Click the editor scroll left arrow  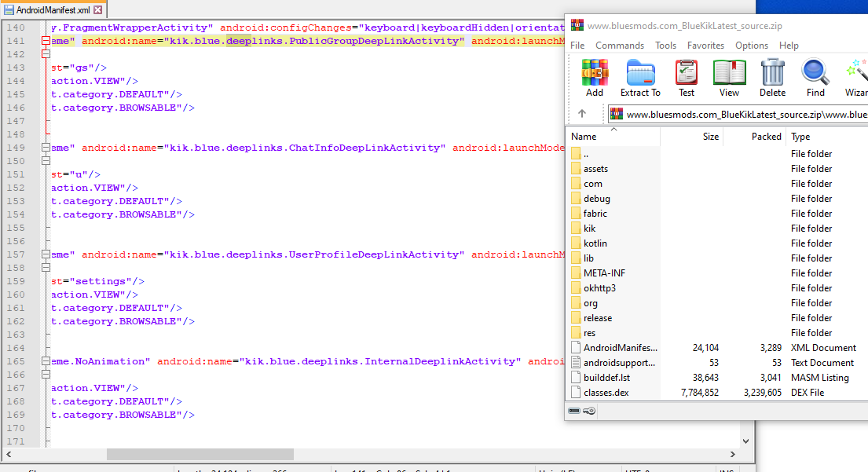click(x=9, y=454)
